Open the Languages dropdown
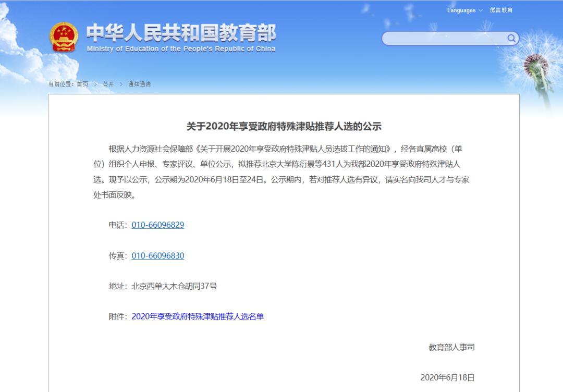Viewport: 563px width, 392px height. pyautogui.click(x=464, y=10)
